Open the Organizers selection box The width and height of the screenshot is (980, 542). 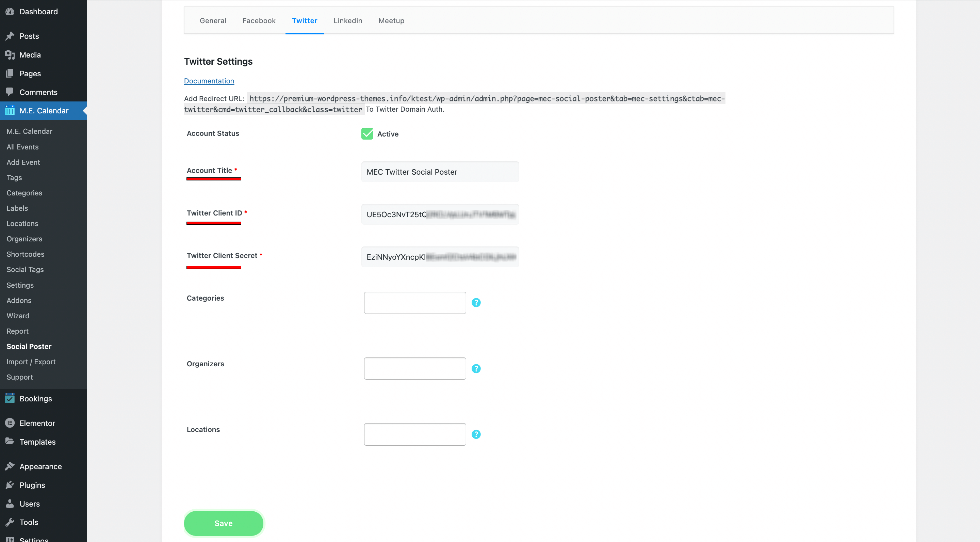pos(415,368)
